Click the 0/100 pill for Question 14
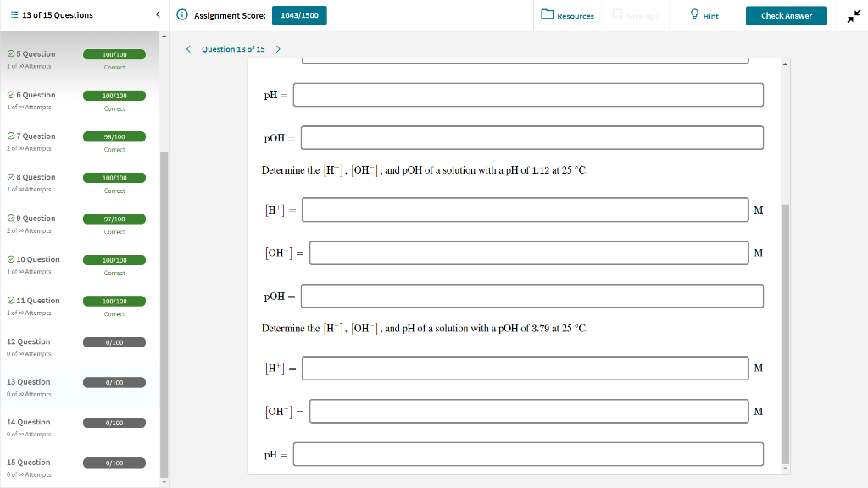 coord(114,422)
